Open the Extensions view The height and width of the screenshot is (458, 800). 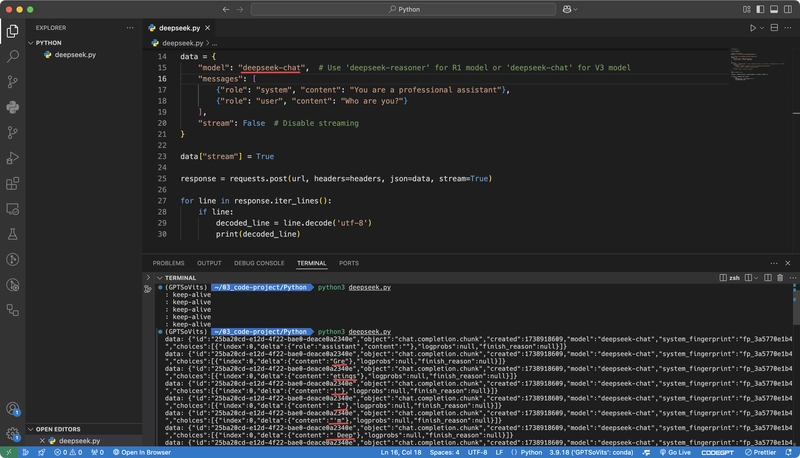pyautogui.click(x=12, y=184)
